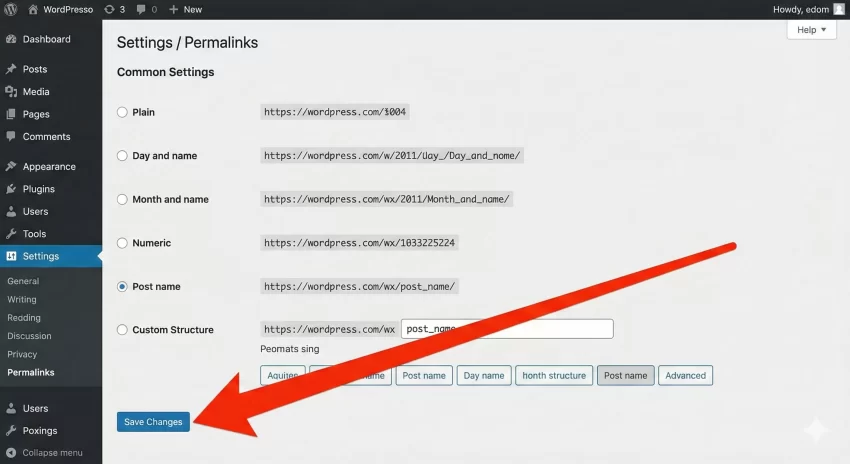Screen dimensions: 850x464
Task: Expand the Help dropdown
Action: coord(812,30)
